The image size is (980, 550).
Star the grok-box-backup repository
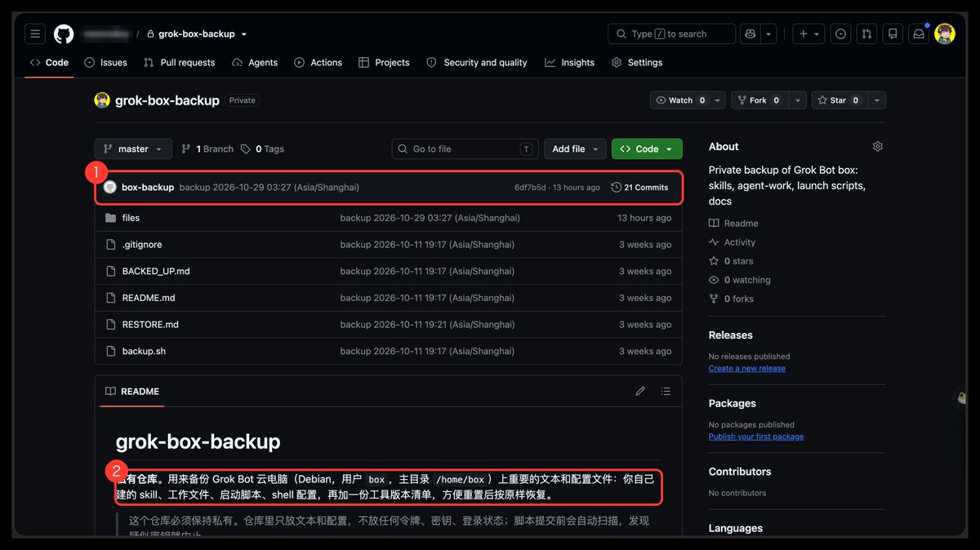[x=838, y=100]
